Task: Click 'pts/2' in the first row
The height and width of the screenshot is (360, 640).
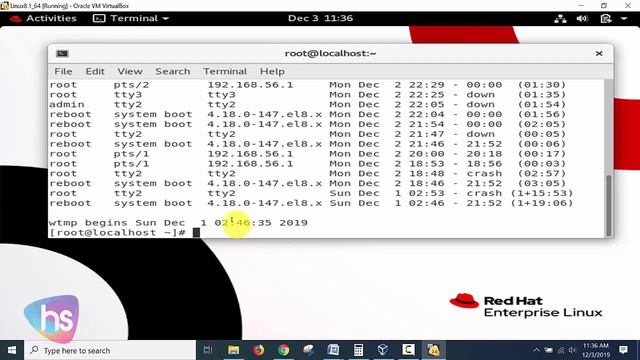Action: click(131, 85)
